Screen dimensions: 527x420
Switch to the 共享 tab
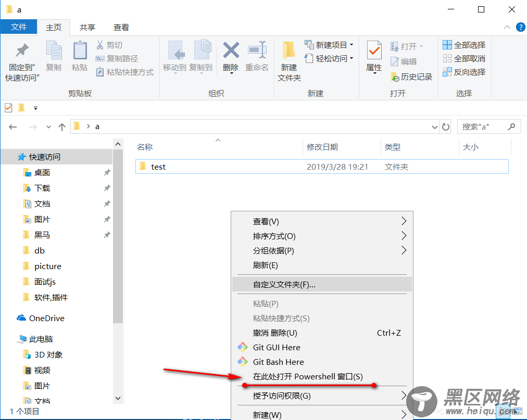coord(87,28)
